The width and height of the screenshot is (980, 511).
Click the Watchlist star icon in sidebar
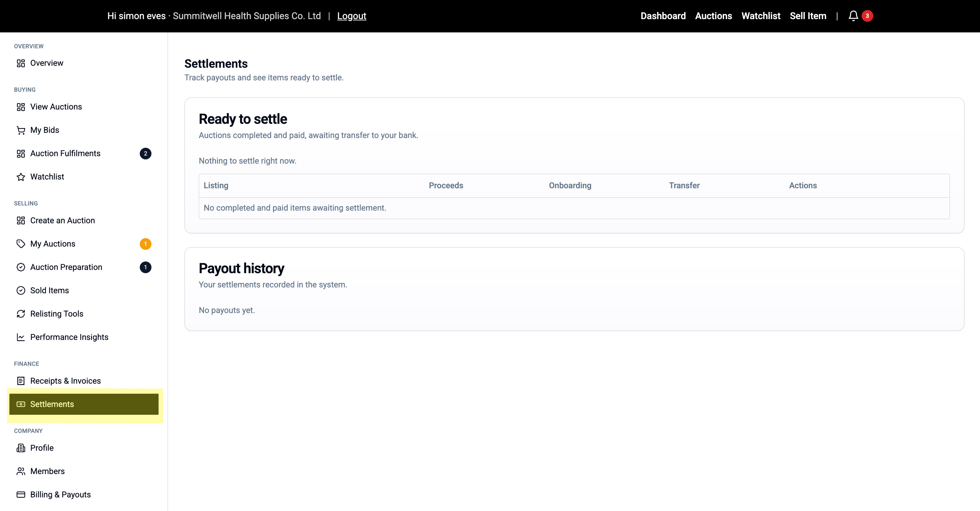(21, 177)
